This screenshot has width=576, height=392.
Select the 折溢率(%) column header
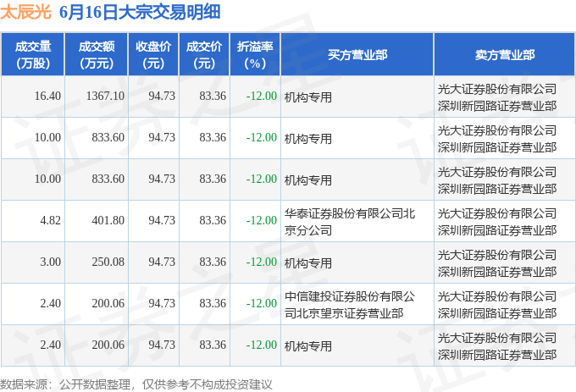(x=255, y=55)
